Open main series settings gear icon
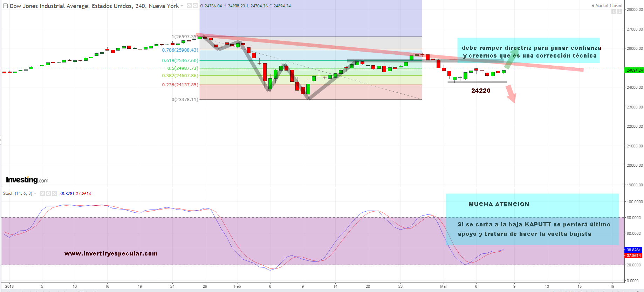The width and height of the screenshot is (644, 292). (x=195, y=6)
